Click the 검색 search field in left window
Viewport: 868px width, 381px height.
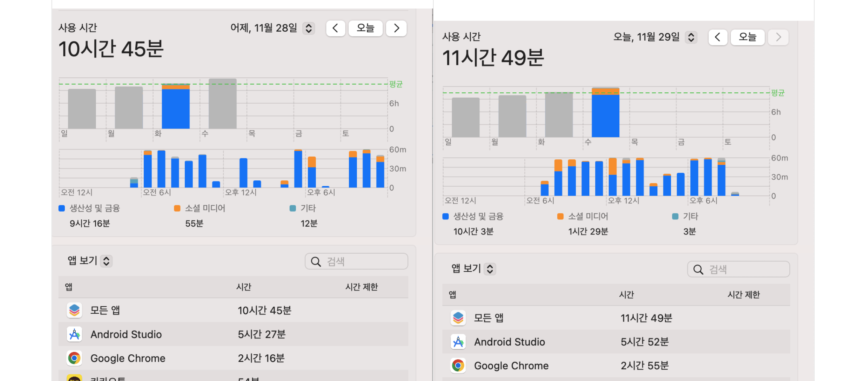click(x=357, y=261)
